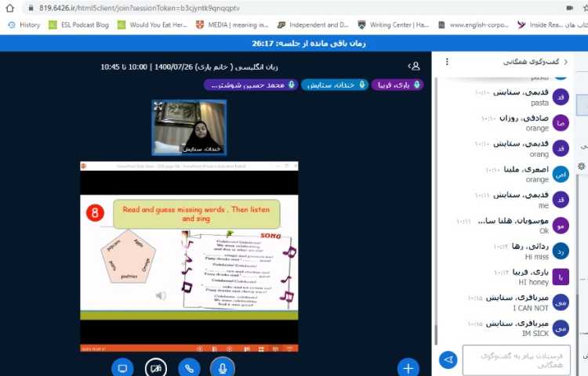
Task: Click the phone audio button
Action: coord(189,367)
